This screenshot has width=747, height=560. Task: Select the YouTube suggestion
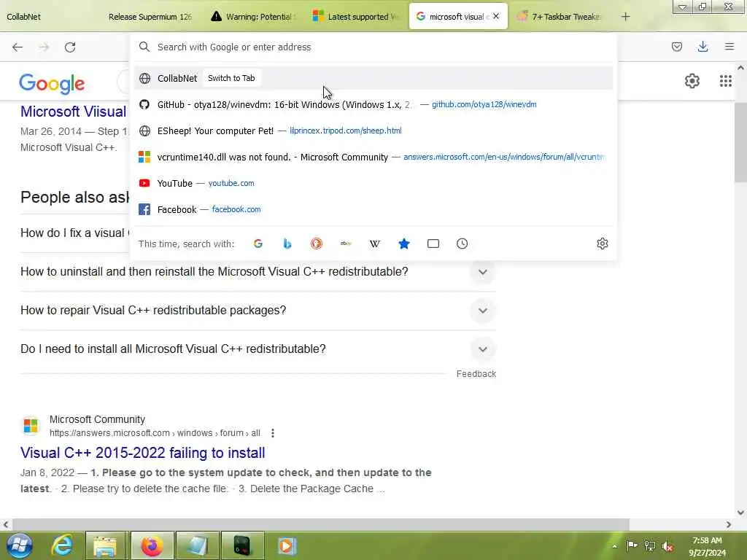(x=373, y=183)
